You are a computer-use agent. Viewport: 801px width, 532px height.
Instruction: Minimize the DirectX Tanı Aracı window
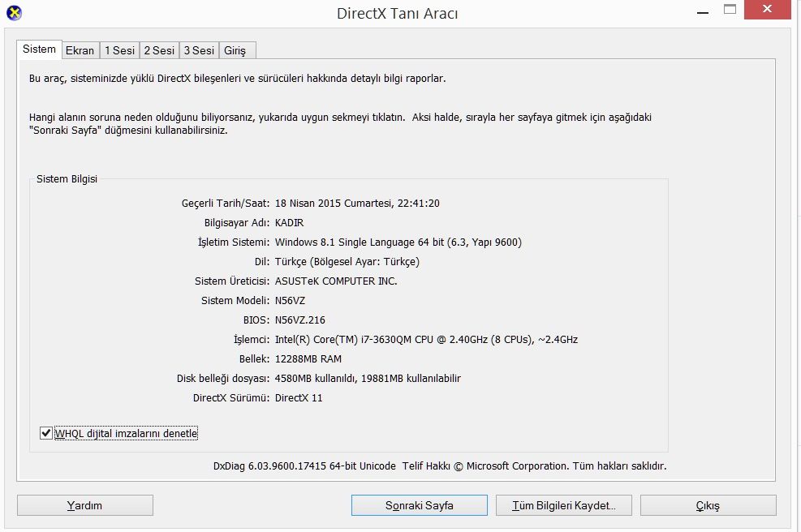(x=703, y=11)
